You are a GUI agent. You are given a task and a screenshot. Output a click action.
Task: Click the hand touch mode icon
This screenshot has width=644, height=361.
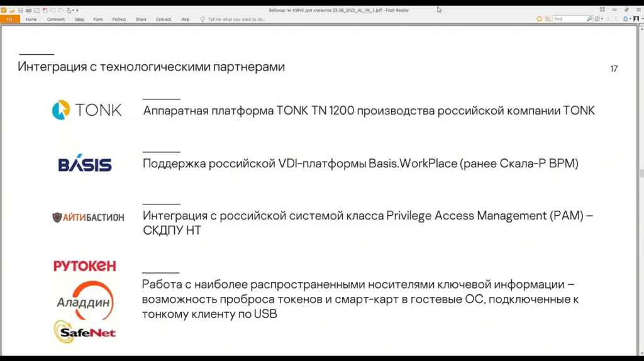point(69,10)
